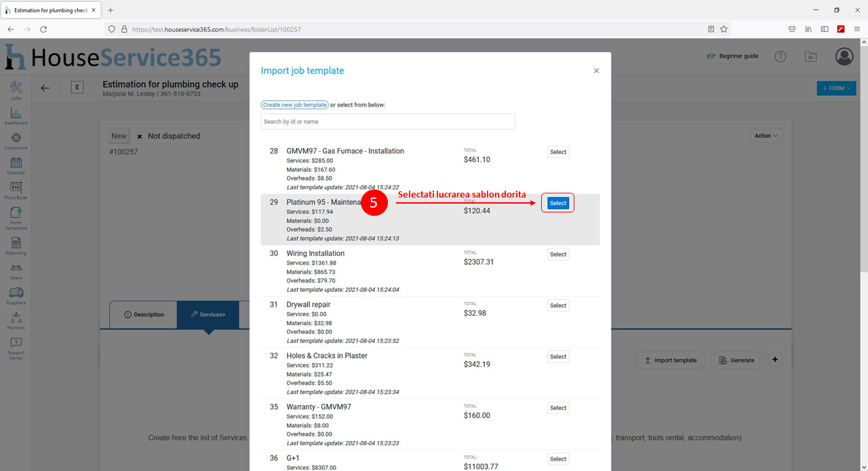Open the user profile avatar
Screen dimensions: 868x471
pos(844,56)
